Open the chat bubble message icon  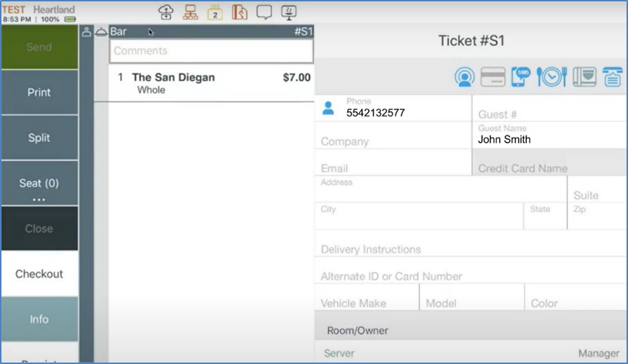tap(264, 12)
